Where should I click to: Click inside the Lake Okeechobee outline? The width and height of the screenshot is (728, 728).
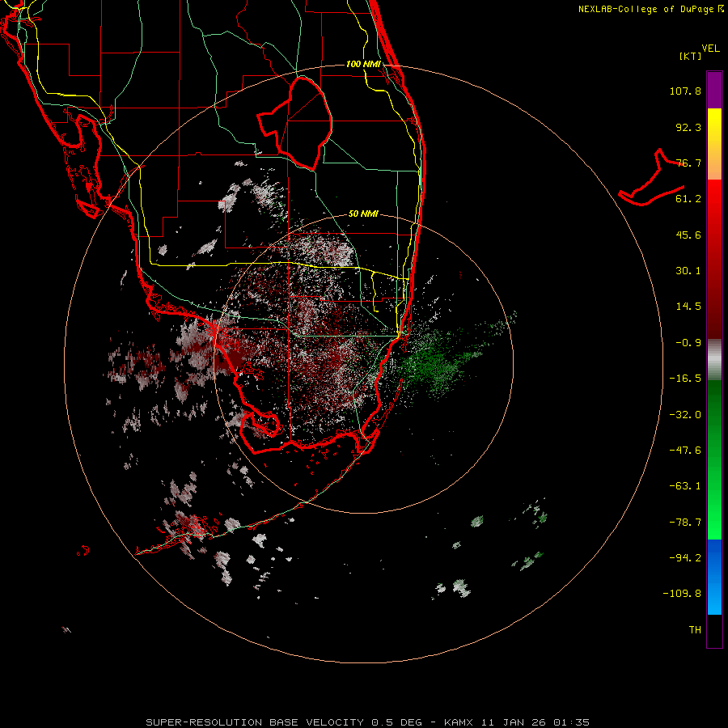click(304, 123)
